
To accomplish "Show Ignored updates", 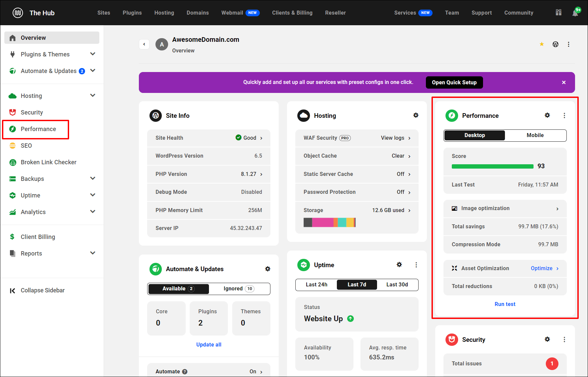I will point(239,289).
